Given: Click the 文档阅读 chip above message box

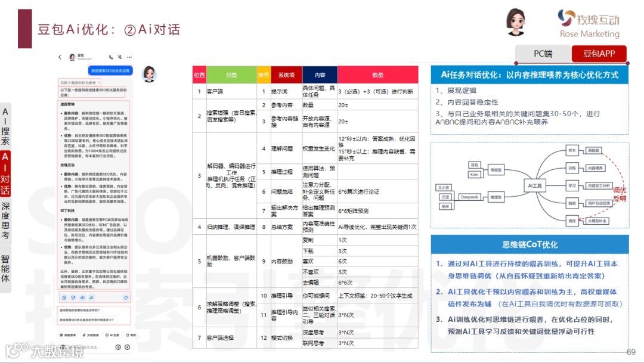Looking at the screenshot, I should point(91,335).
